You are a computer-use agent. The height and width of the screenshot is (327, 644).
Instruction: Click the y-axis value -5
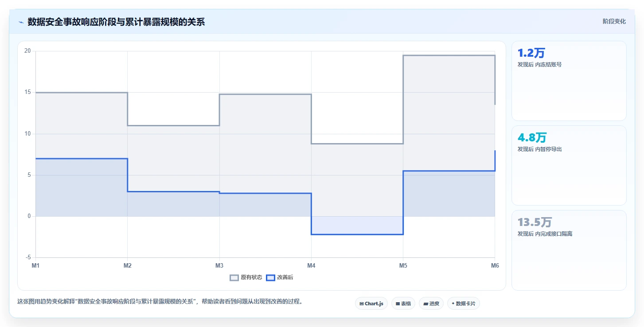(28, 257)
